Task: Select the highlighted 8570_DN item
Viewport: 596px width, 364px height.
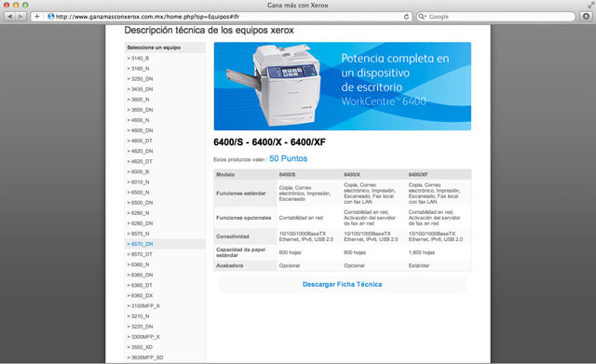Action: tap(142, 244)
